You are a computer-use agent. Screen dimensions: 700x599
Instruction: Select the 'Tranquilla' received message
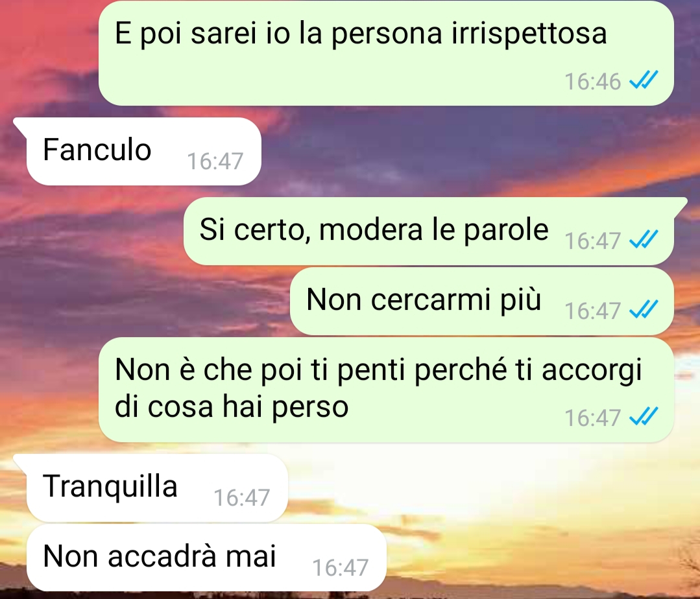[x=157, y=488]
